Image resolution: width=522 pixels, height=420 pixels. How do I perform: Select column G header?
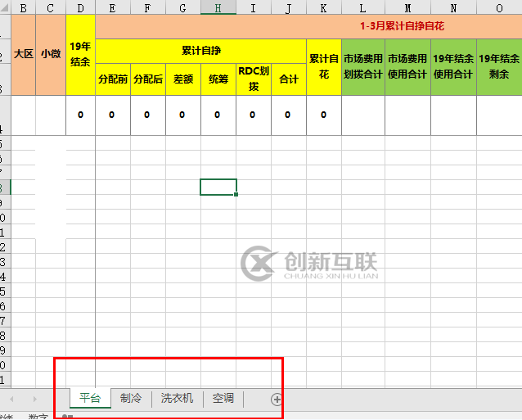[183, 7]
